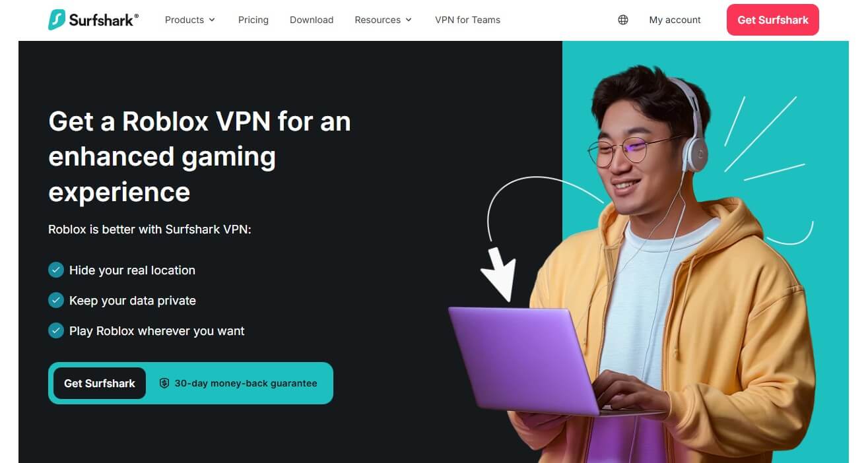Viewport: 868px width, 463px height.
Task: Click the dark Get Surfshark hero button
Action: [100, 383]
